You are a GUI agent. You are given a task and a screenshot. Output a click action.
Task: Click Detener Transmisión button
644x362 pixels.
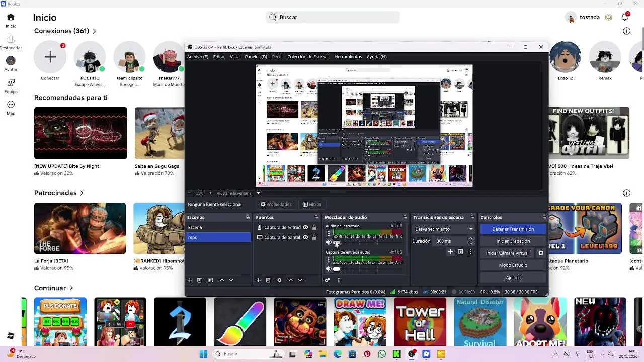click(513, 229)
